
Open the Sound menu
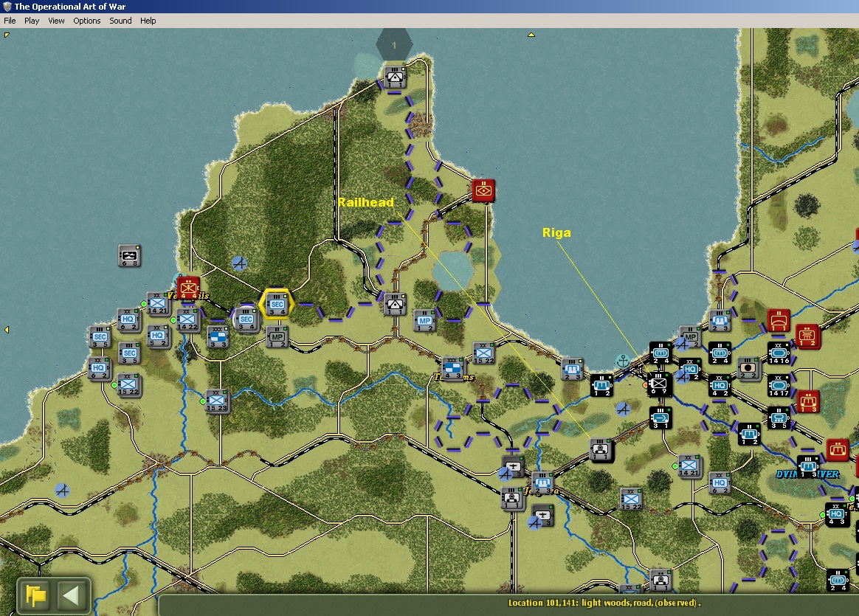[x=120, y=21]
